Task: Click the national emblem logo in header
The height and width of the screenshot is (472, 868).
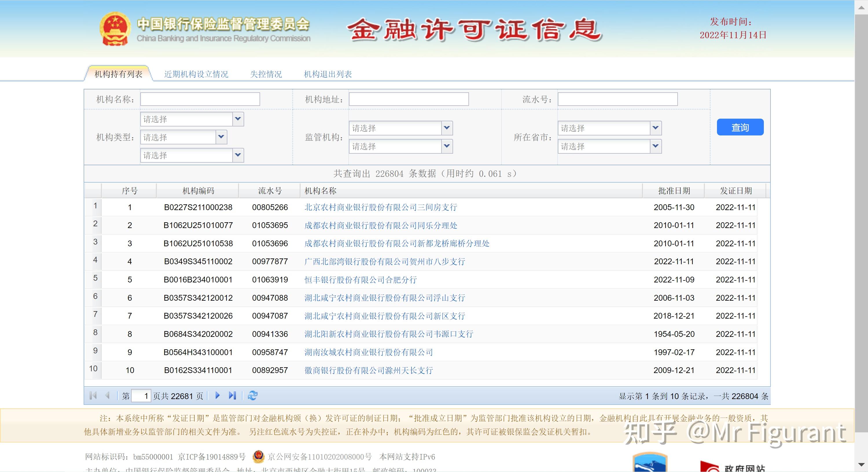Action: pyautogui.click(x=115, y=29)
